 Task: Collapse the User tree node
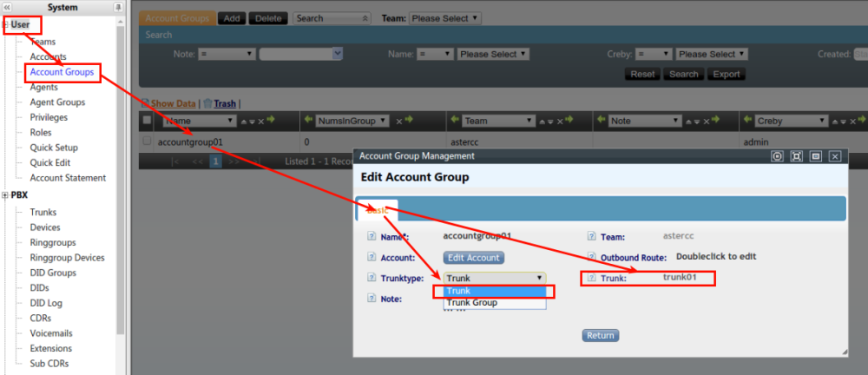click(5, 24)
